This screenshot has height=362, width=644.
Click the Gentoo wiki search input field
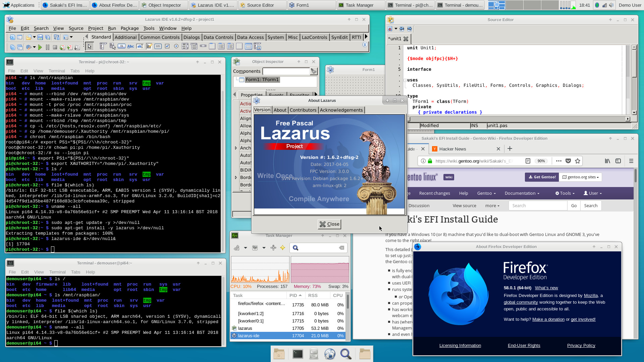[538, 205]
